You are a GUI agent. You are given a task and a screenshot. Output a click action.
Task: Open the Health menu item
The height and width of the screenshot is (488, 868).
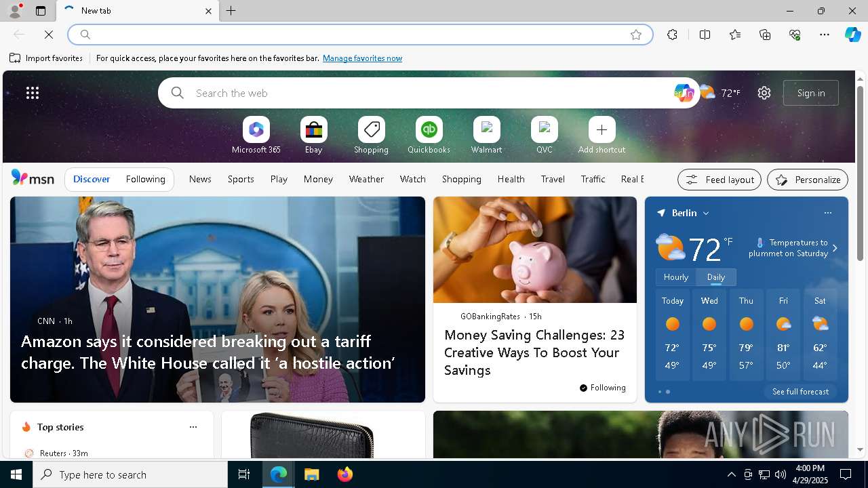point(511,179)
